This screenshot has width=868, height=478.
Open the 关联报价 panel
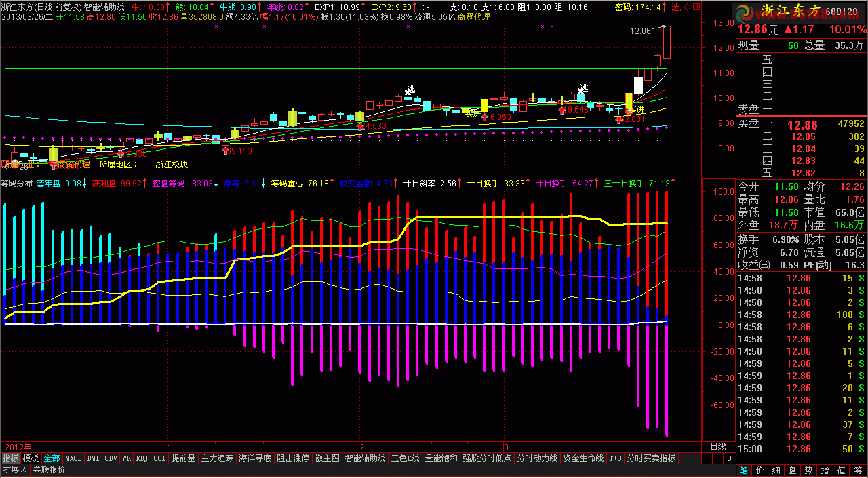pos(49,469)
